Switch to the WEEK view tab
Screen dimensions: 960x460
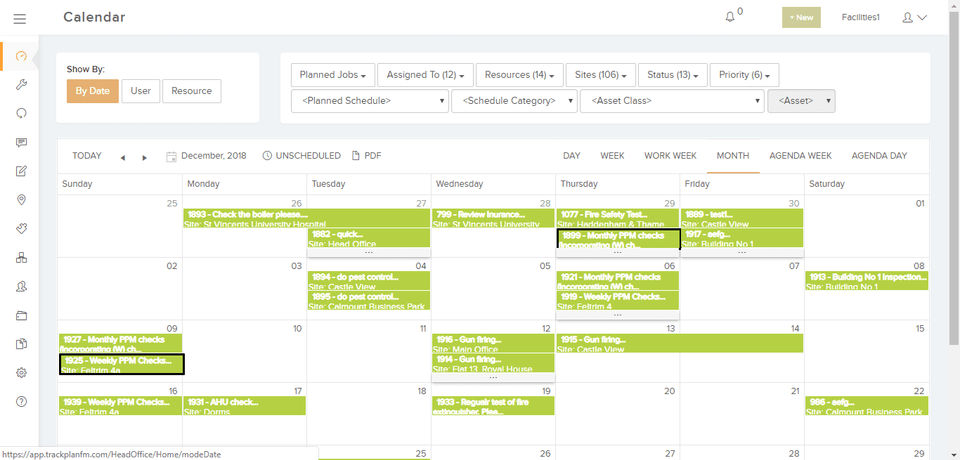612,156
